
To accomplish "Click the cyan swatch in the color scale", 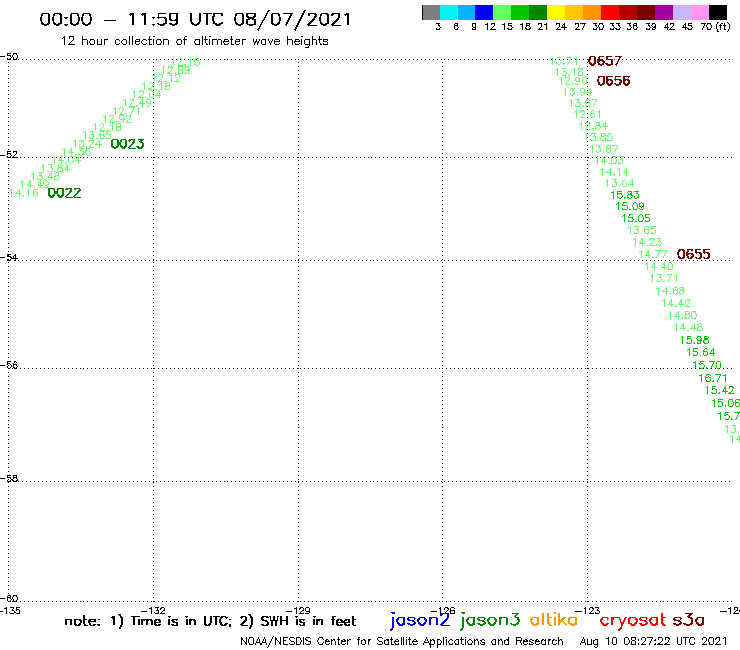I will pyautogui.click(x=449, y=12).
